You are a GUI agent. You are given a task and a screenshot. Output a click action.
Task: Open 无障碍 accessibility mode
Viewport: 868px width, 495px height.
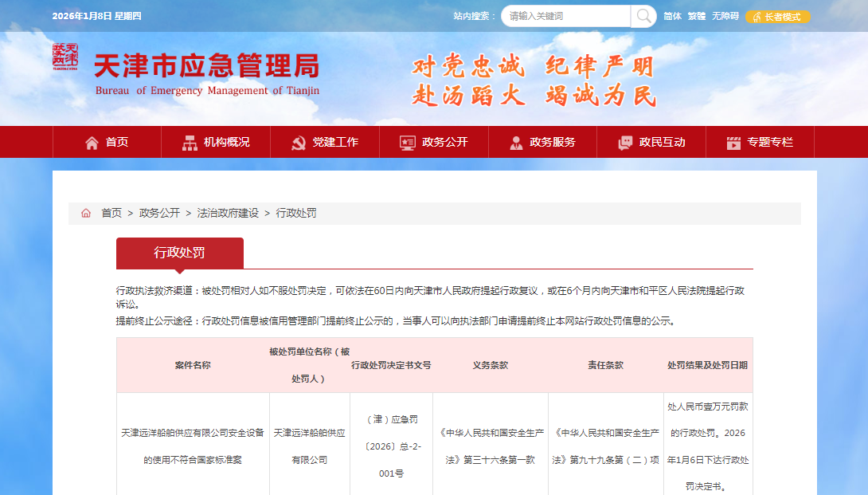[725, 17]
